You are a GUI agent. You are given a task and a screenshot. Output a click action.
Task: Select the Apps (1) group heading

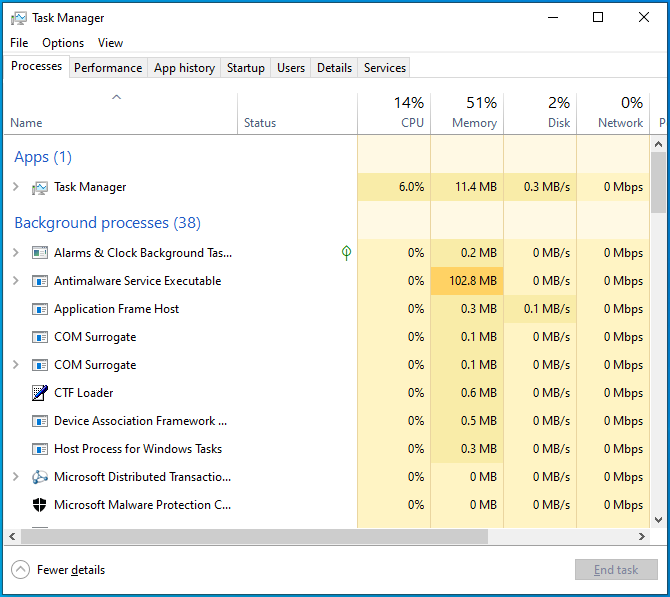click(43, 157)
